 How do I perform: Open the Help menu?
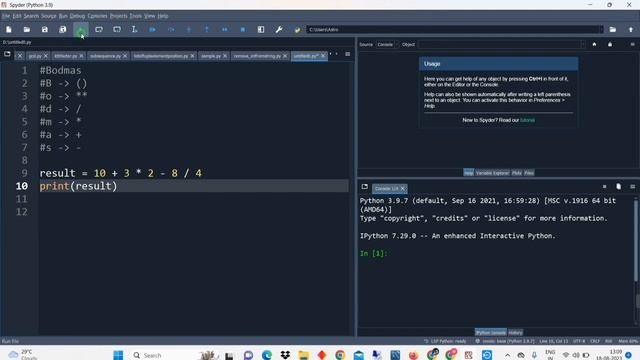[x=163, y=16]
